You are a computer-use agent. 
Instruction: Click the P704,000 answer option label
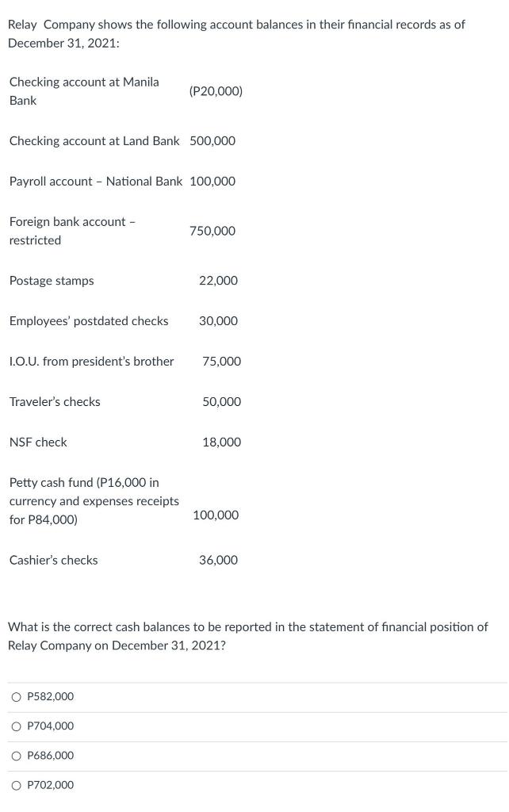[50, 726]
